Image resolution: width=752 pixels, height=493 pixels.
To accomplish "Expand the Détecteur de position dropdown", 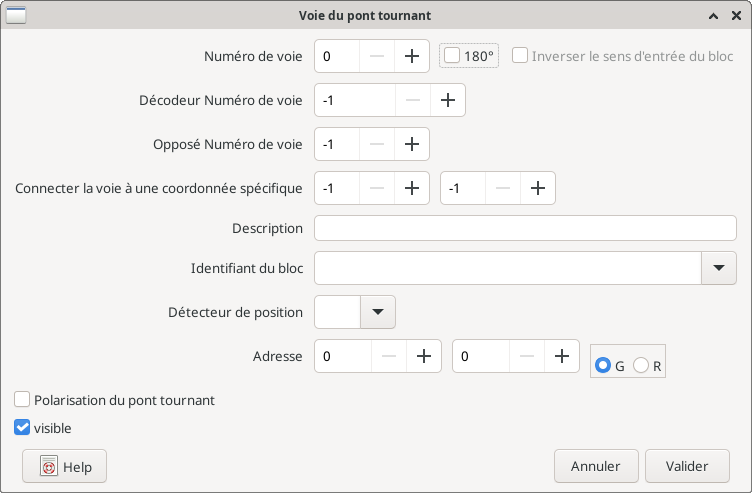I will [x=377, y=312].
